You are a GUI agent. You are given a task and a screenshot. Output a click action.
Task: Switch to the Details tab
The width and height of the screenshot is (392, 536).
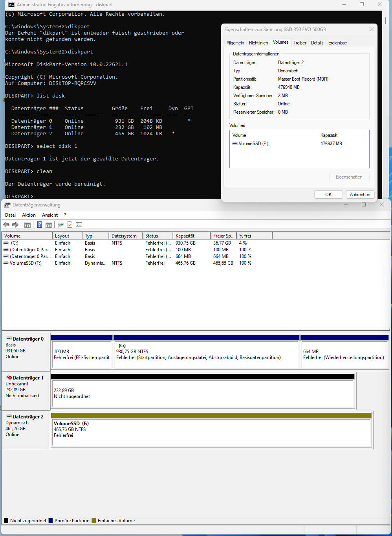coord(317,43)
